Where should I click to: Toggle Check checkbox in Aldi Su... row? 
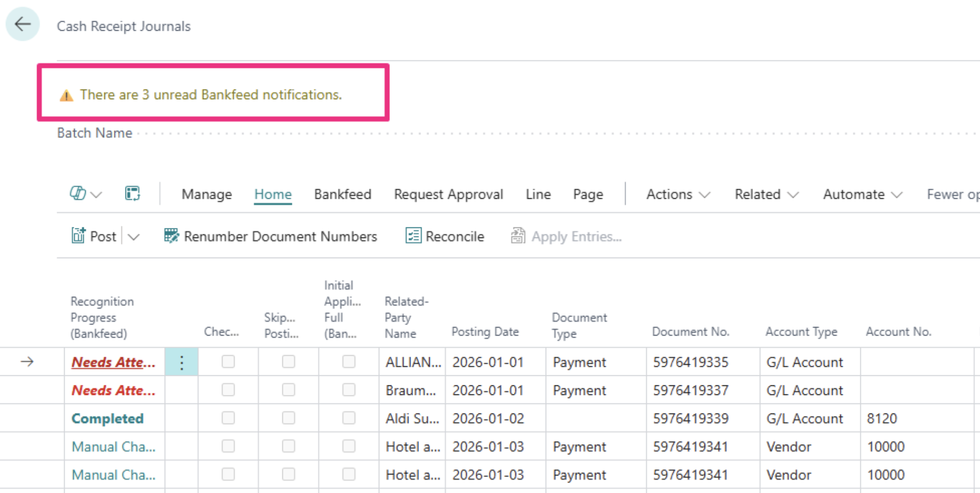(228, 418)
